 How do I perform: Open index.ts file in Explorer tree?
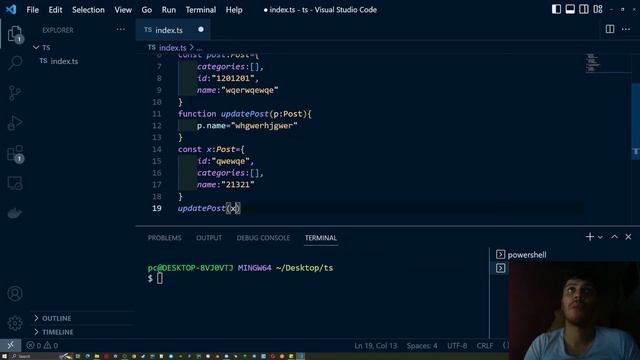pos(64,61)
